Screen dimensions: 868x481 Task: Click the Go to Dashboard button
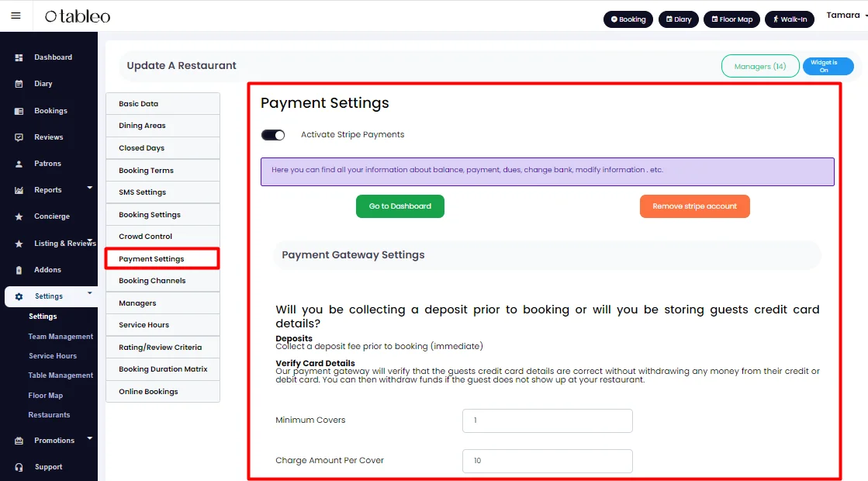(400, 206)
